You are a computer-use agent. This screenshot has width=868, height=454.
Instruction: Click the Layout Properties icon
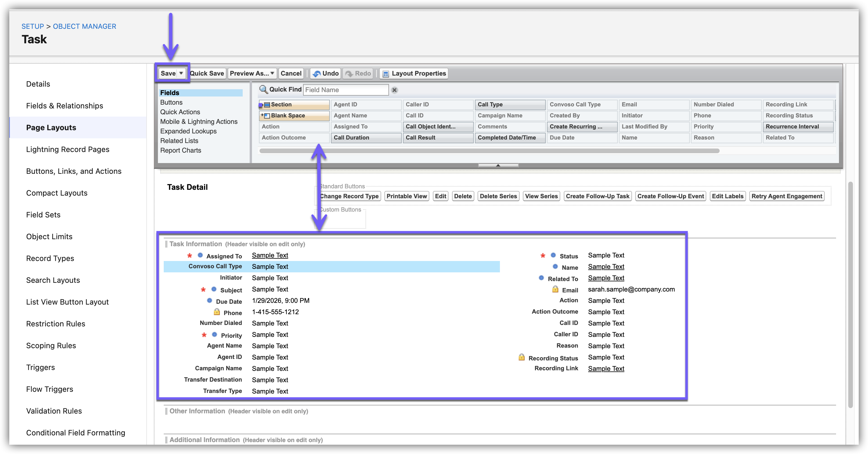click(x=386, y=74)
